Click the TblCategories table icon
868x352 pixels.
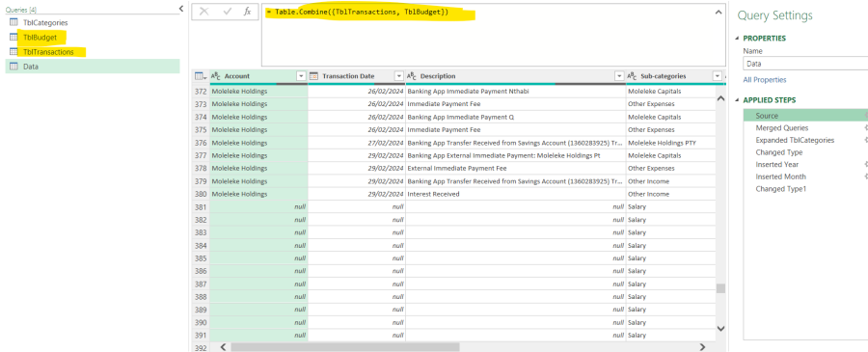14,23
